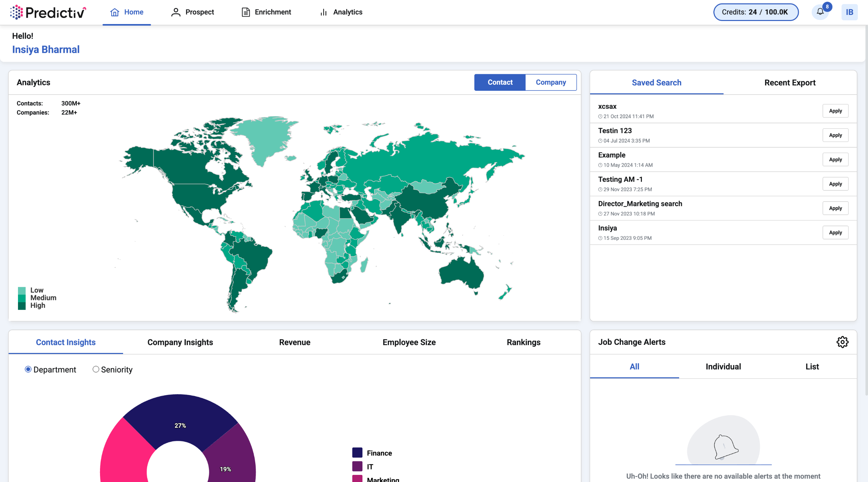Screen dimensions: 868x482
Task: Open the Employee Size tab
Action: pyautogui.click(x=409, y=342)
